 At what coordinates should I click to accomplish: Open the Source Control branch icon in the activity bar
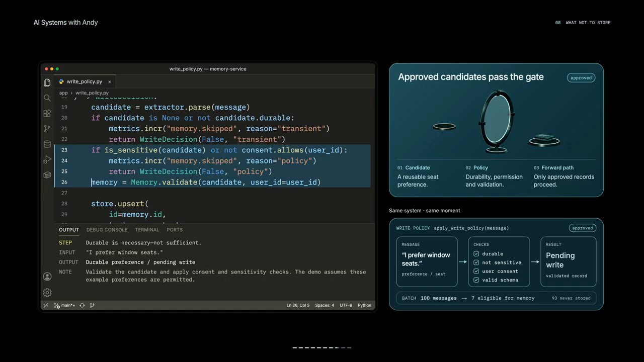point(47,129)
